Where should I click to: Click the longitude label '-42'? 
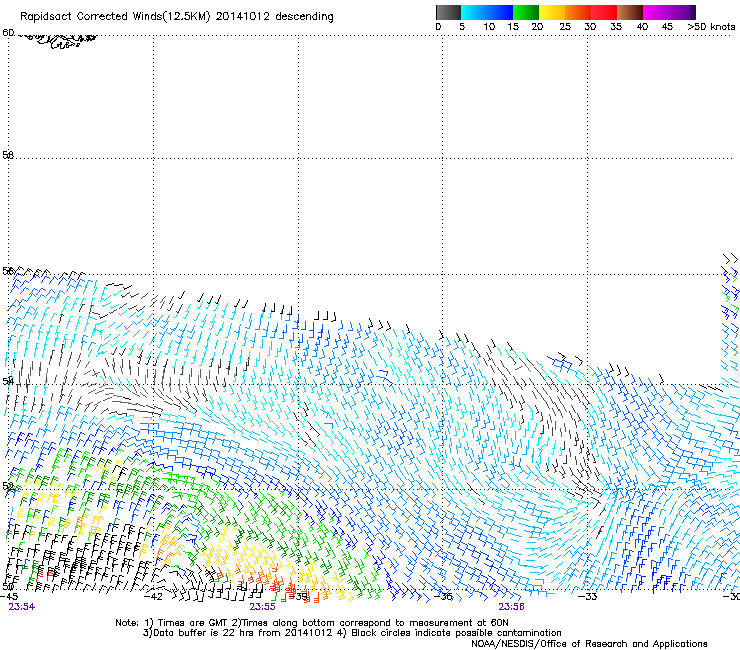(152, 597)
